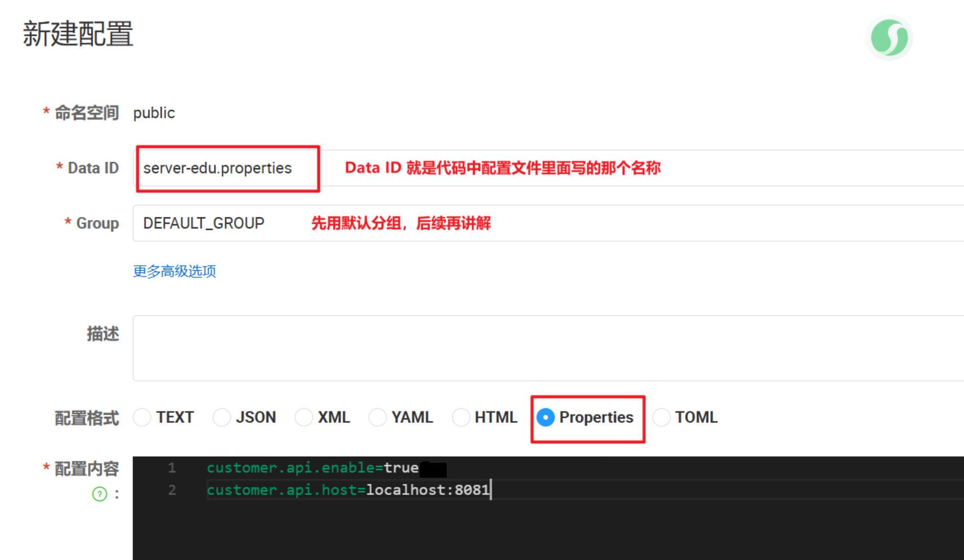Select HTML config format

point(461,417)
